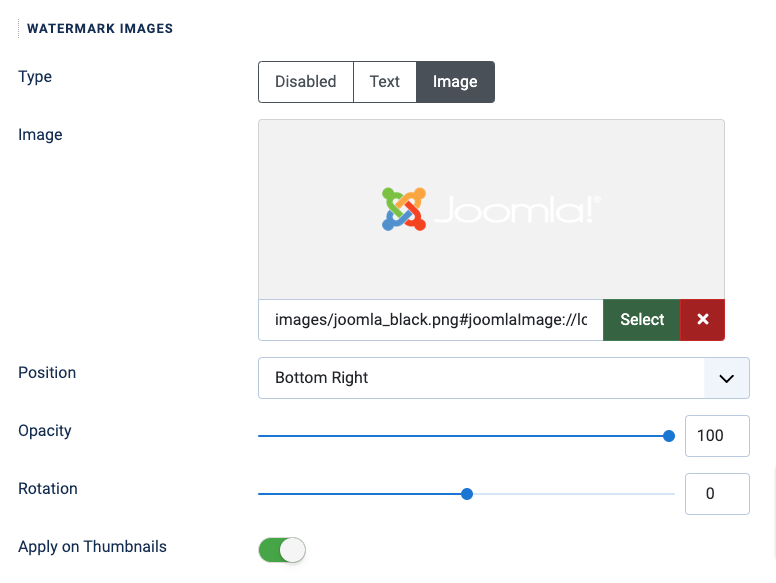Screen dimensions: 776x583
Task: Click the Watermark Images section heading
Action: [x=100, y=29]
